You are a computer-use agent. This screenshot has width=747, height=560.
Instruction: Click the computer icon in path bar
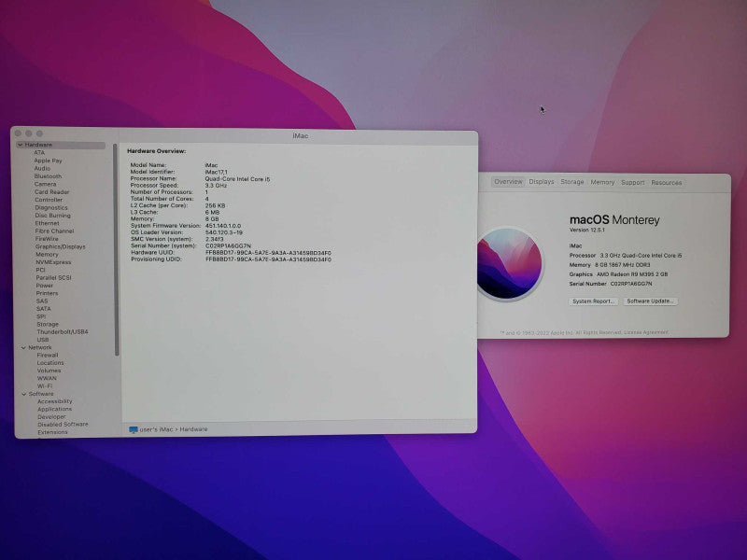coord(134,429)
